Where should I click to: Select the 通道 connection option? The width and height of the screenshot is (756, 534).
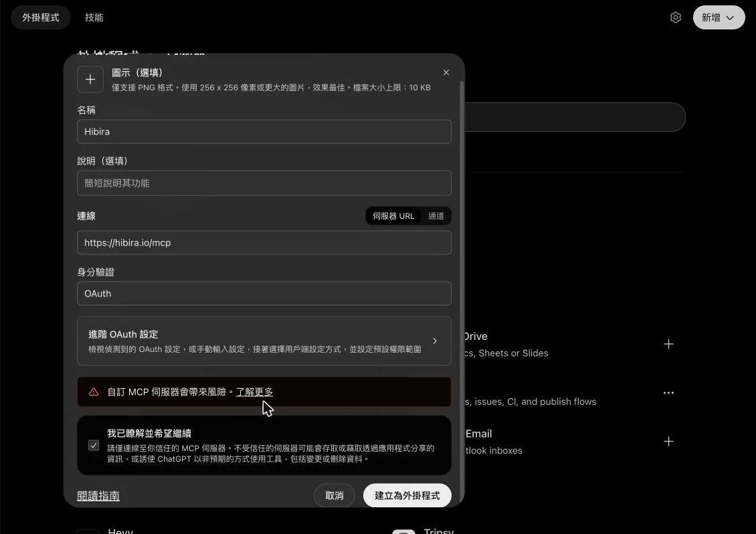point(436,216)
